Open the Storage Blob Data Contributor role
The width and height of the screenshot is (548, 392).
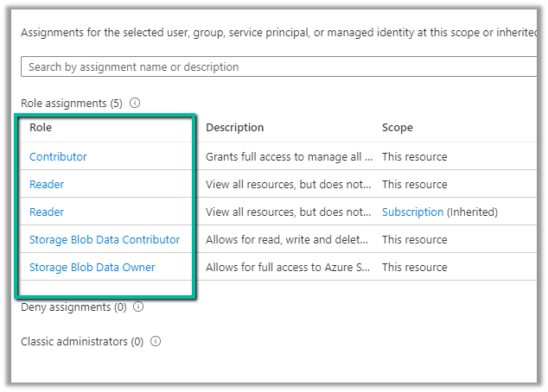pos(105,239)
